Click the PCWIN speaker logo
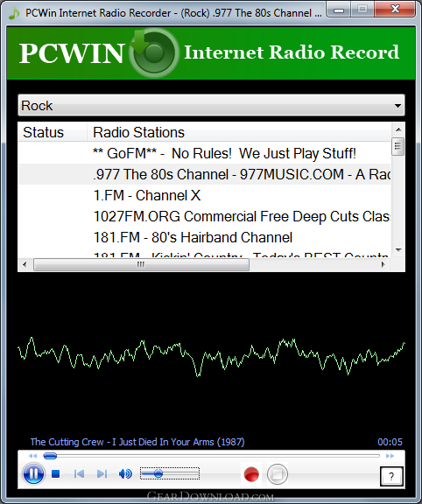This screenshot has height=504, width=422. click(x=154, y=52)
